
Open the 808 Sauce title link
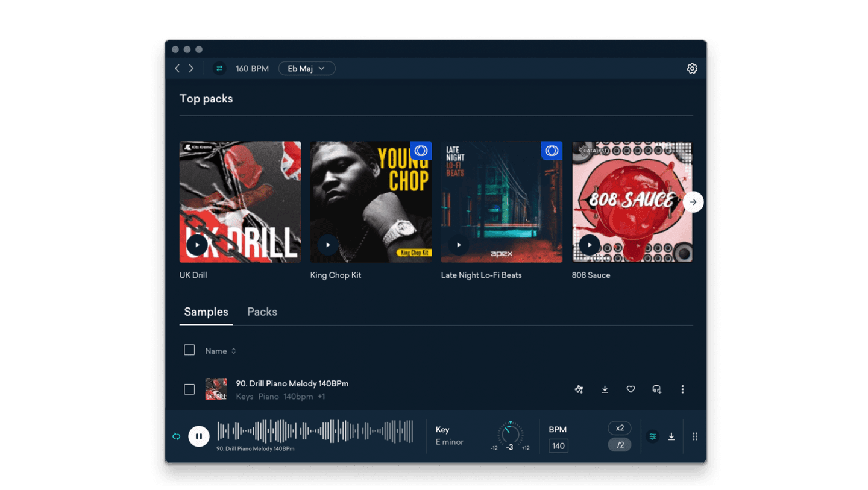(591, 275)
